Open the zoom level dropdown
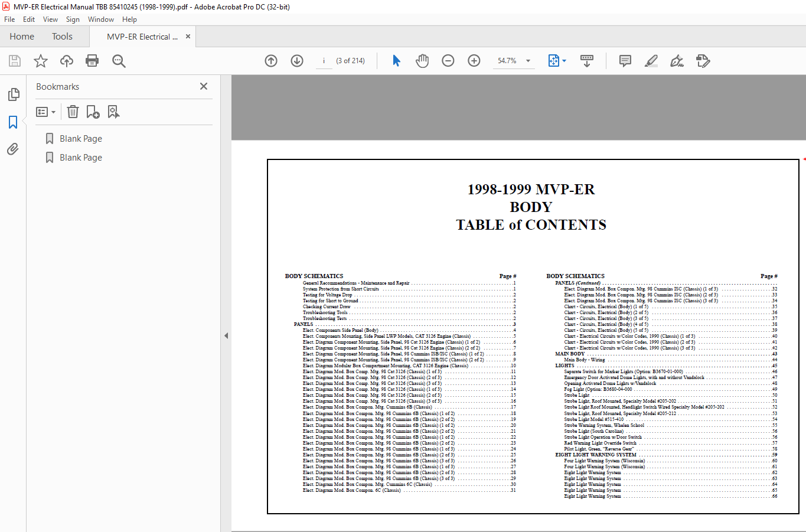Image resolution: width=806 pixels, height=532 pixels. [528, 61]
